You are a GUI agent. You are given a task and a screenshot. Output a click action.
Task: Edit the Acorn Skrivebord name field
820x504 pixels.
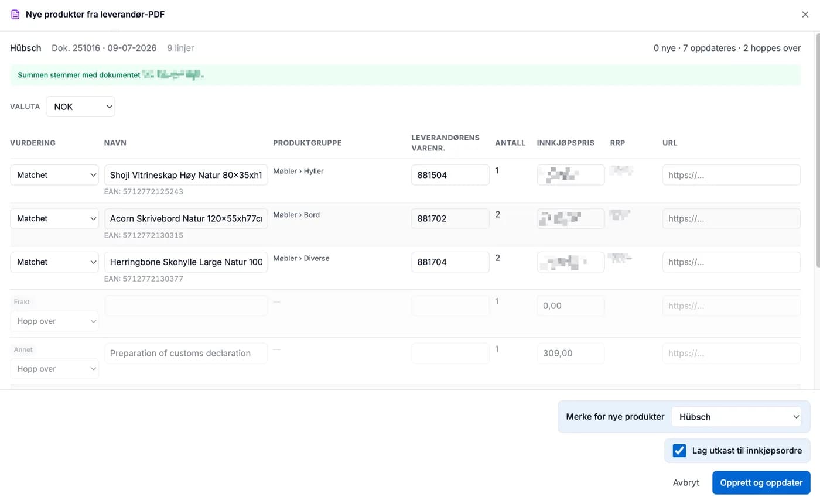186,218
